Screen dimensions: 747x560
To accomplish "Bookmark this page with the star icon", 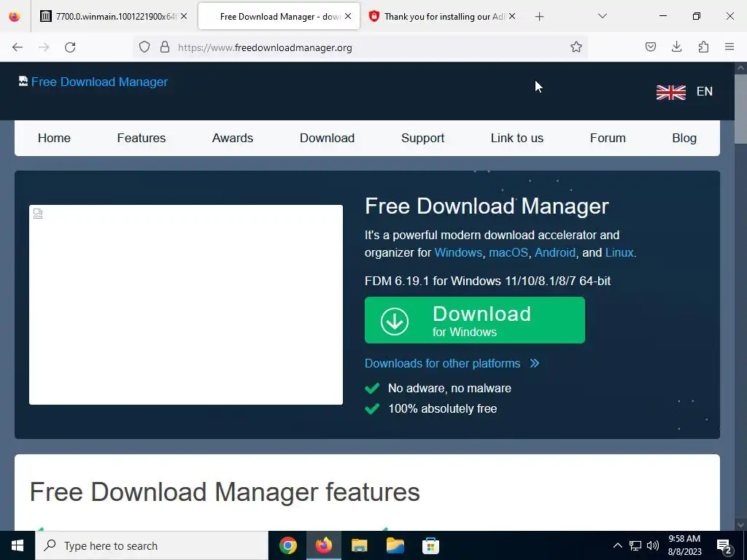I will point(576,47).
